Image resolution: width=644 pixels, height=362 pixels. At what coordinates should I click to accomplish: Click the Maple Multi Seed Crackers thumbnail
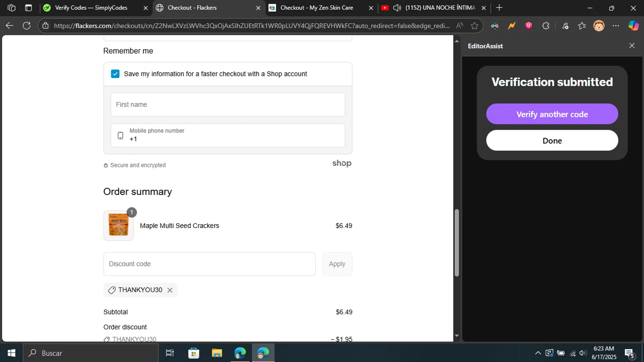coord(118,225)
